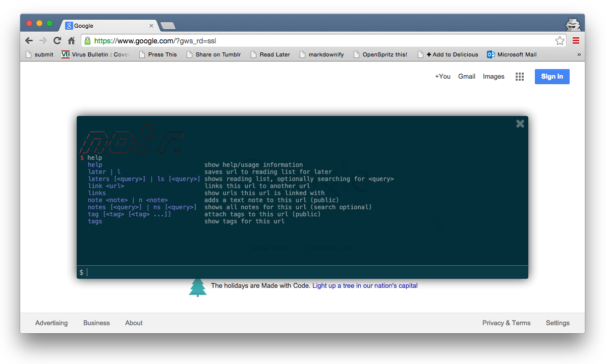Click the address bar URL

(155, 41)
